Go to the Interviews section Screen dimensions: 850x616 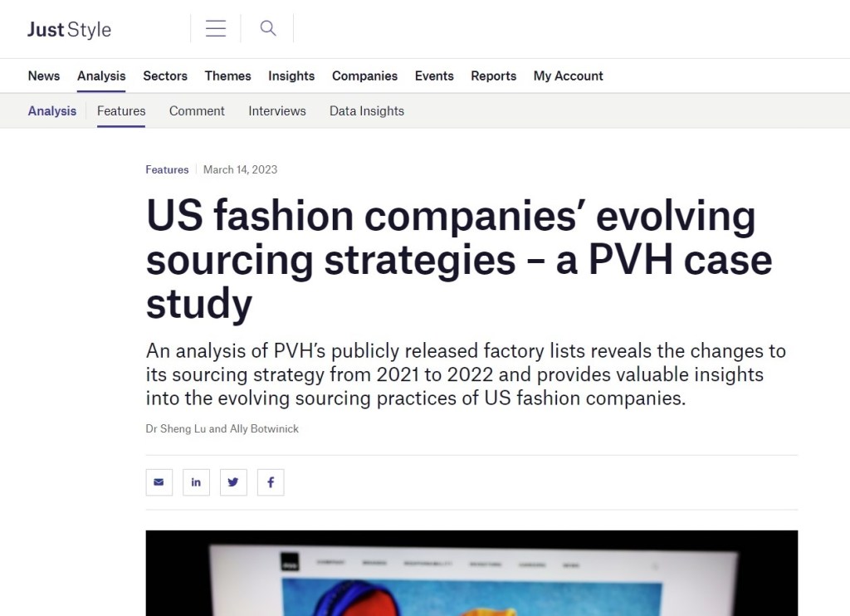pyautogui.click(x=276, y=110)
